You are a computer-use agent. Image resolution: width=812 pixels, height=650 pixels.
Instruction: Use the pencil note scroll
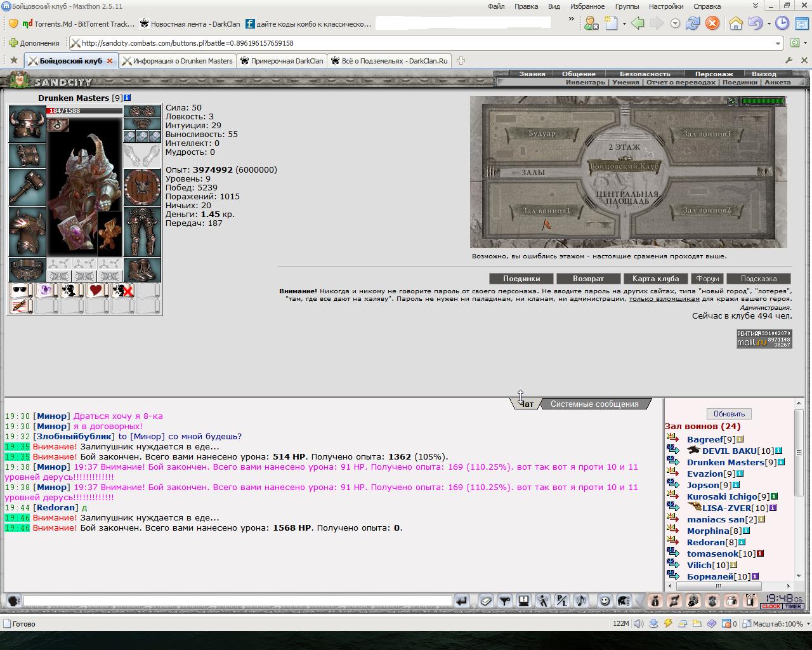coord(20,307)
